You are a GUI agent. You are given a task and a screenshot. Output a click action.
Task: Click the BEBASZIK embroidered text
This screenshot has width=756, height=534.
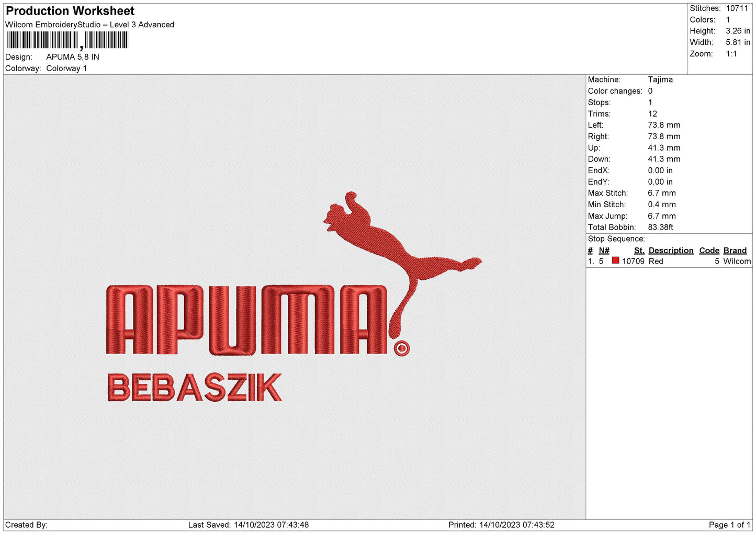[194, 388]
